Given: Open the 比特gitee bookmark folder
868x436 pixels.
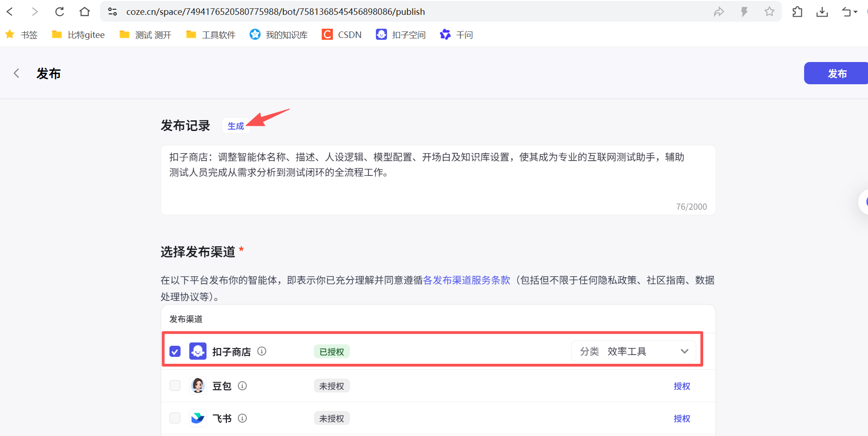Looking at the screenshot, I should (78, 35).
